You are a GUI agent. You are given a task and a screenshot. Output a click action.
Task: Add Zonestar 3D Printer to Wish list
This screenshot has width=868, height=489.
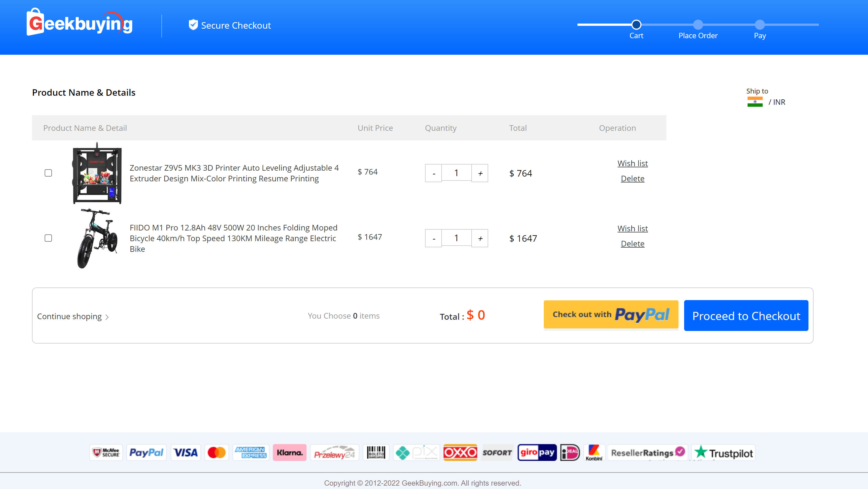pyautogui.click(x=632, y=163)
